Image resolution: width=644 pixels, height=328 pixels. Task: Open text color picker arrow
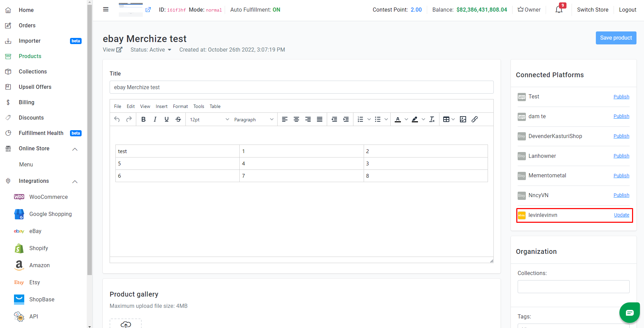pos(406,119)
